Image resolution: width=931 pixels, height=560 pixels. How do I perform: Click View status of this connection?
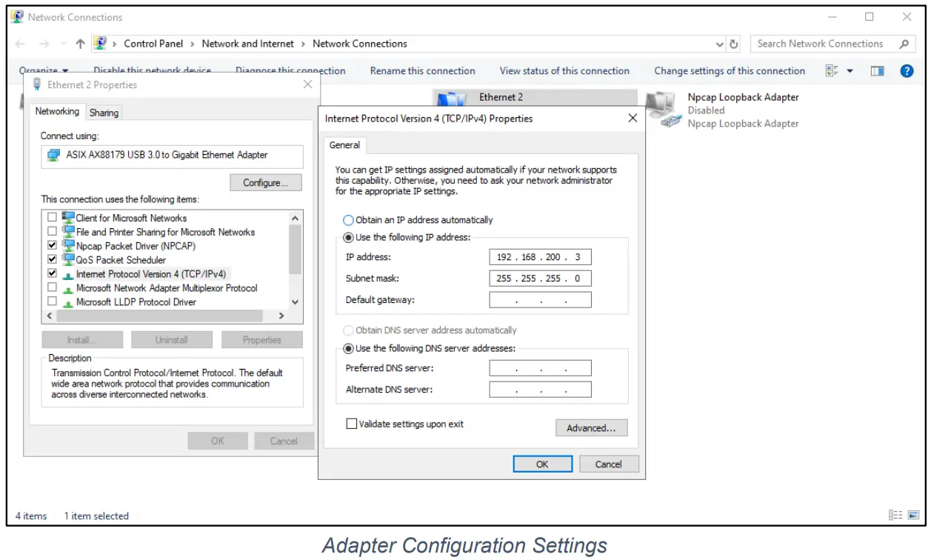click(564, 71)
